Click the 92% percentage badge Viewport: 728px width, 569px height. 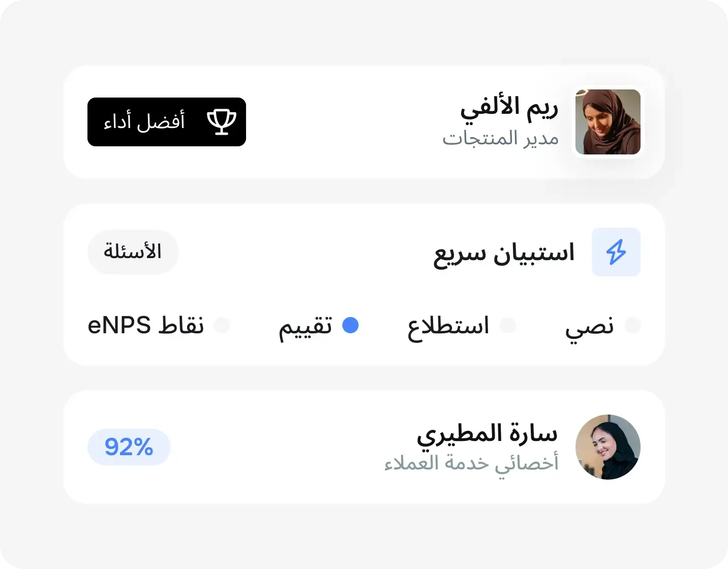[129, 447]
